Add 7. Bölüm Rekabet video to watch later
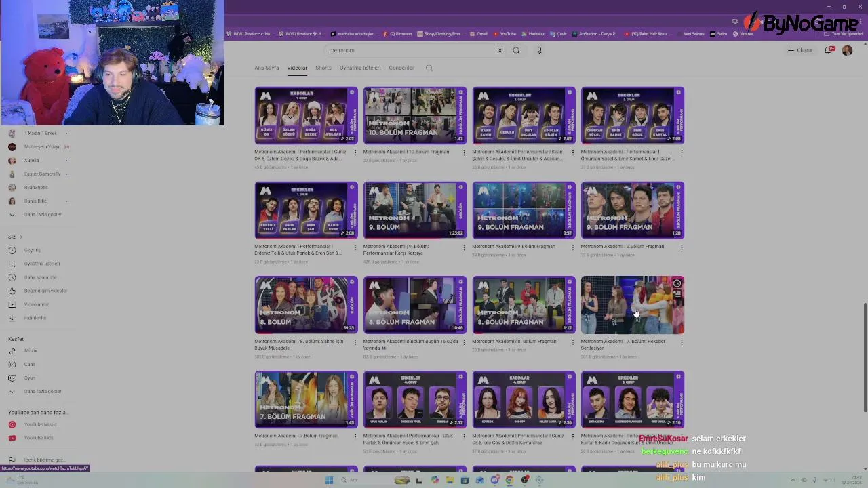868x488 pixels. 677,283
